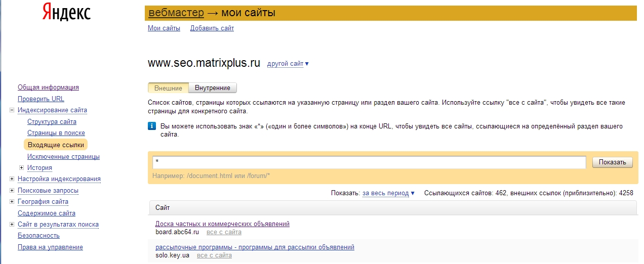Viewport: 644px width, 264px height.
Task: Open География сайта link
Action: point(43,202)
